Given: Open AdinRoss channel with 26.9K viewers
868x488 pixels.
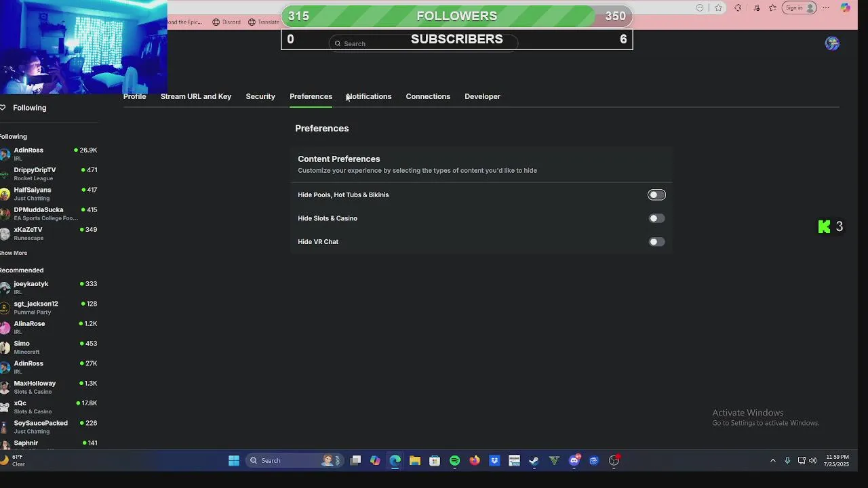Looking at the screenshot, I should (49, 154).
